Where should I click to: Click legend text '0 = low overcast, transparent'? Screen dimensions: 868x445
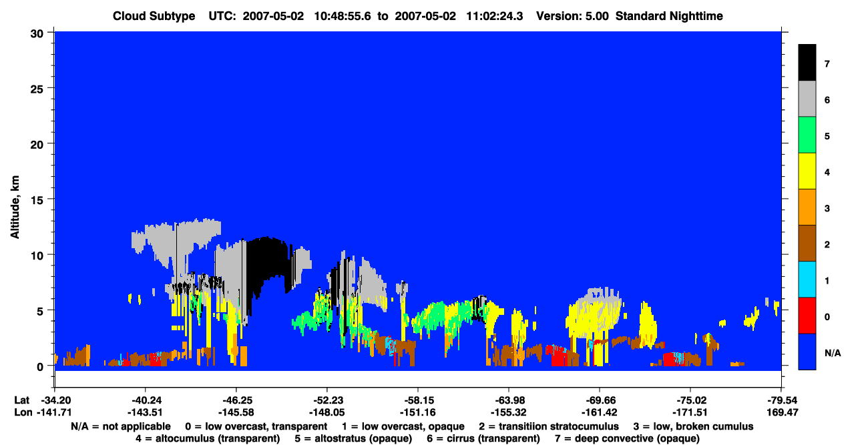(256, 426)
